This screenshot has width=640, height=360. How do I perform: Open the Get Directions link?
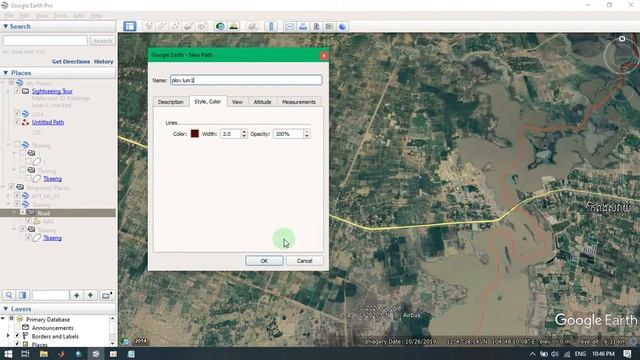tap(71, 61)
